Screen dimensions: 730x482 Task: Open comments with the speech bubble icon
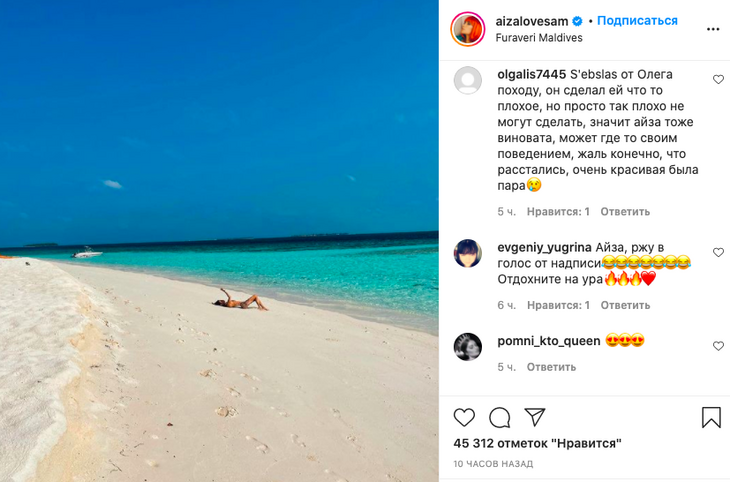[x=500, y=417]
